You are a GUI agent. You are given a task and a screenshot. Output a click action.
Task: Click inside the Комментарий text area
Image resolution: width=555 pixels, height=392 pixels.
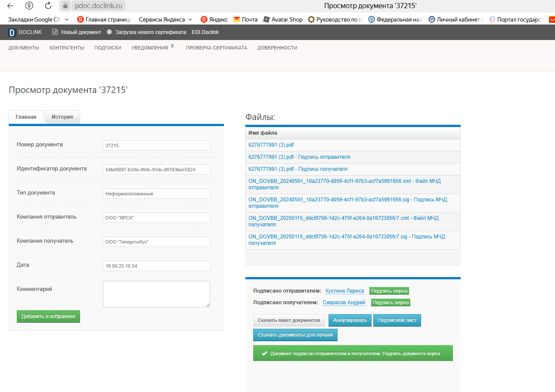(157, 294)
